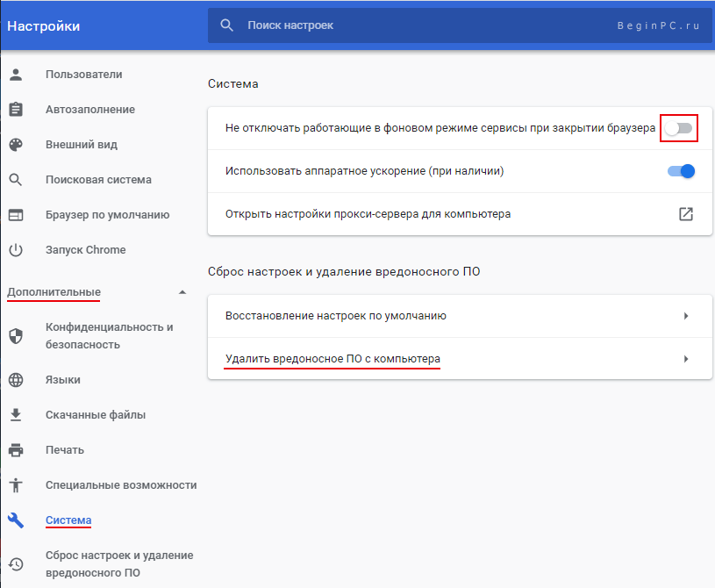Expand Восстановление настроек по умолчанию arrow
715x588 pixels.
(685, 316)
